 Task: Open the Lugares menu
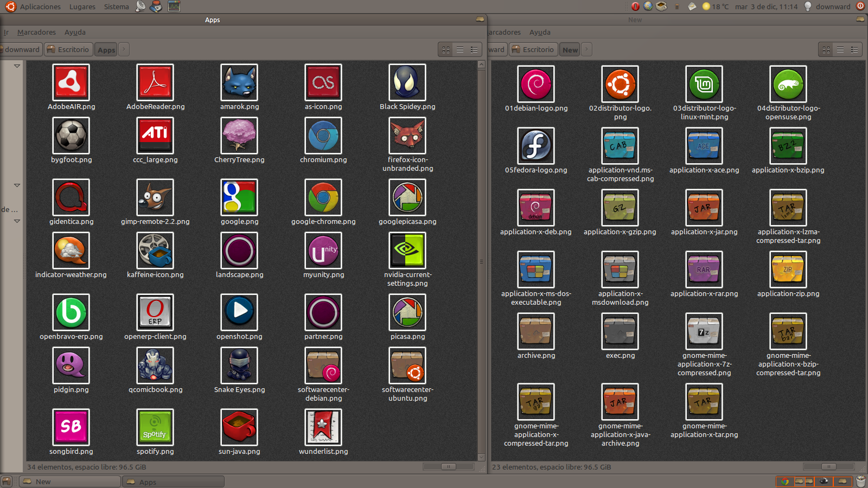82,7
